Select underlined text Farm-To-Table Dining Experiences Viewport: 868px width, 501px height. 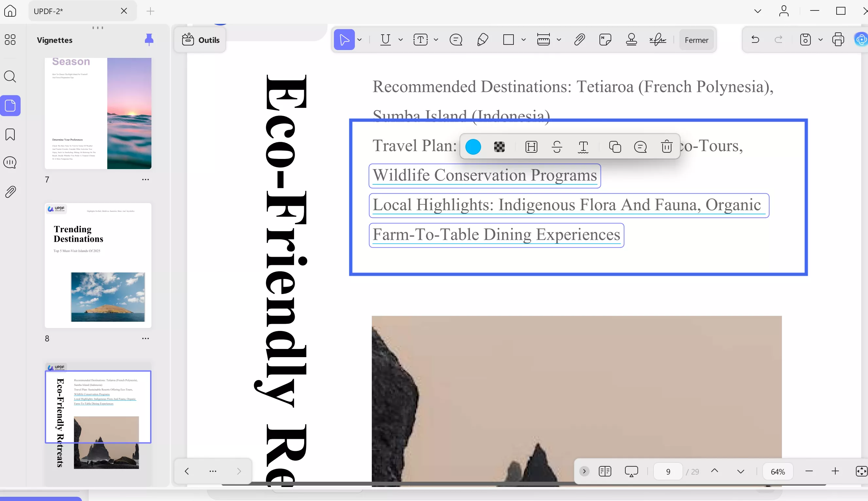496,235
